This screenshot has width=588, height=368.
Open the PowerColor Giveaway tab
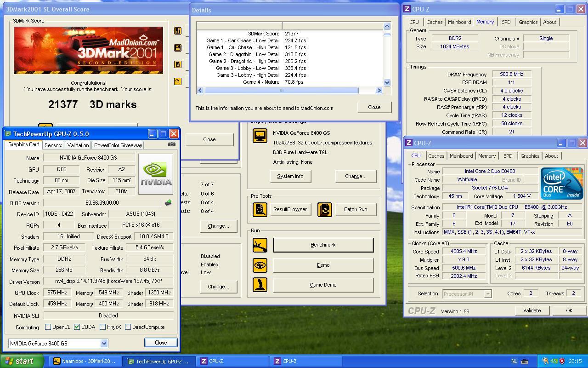pos(118,145)
